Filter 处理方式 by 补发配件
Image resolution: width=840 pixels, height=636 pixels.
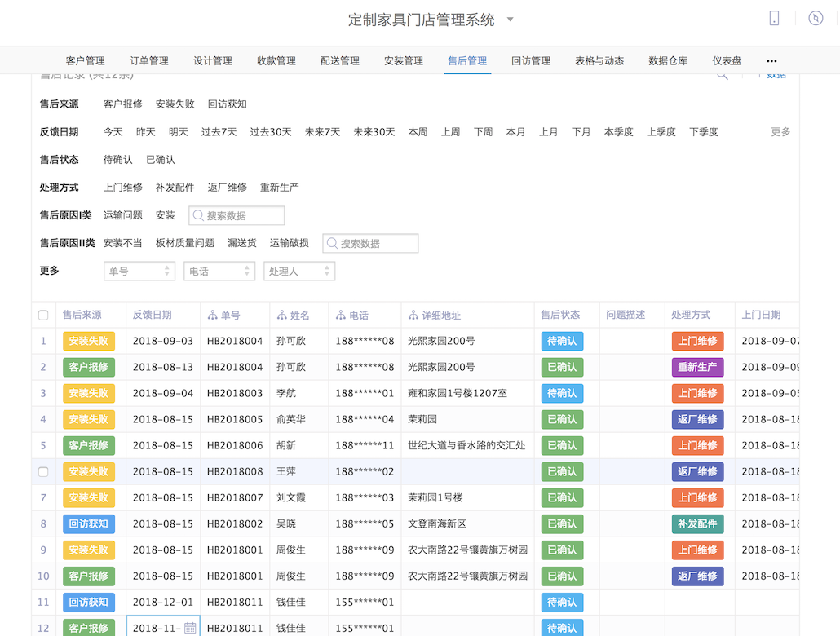point(175,188)
